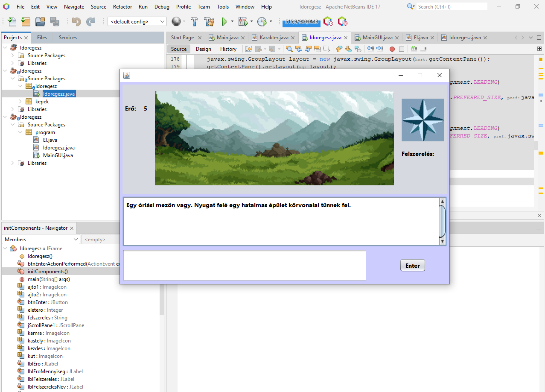Image resolution: width=545 pixels, height=392 pixels.
Task: Shift the line right with the editor icon
Action: (379, 49)
